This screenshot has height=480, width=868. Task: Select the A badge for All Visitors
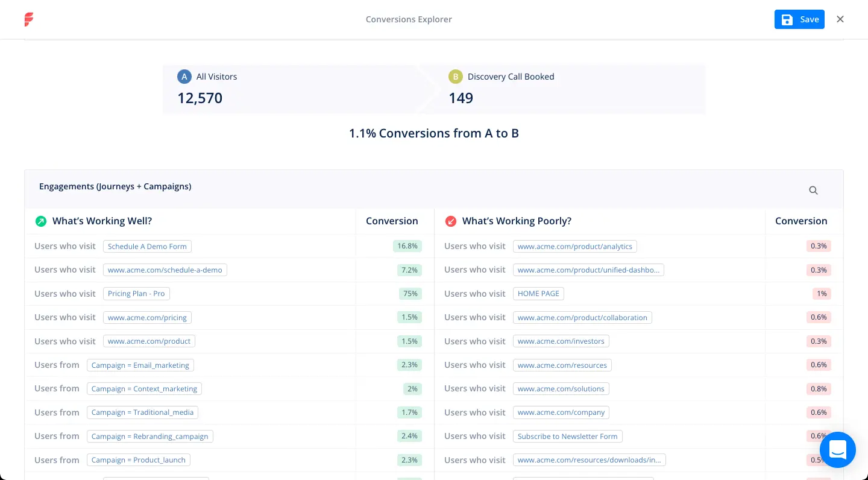(184, 77)
